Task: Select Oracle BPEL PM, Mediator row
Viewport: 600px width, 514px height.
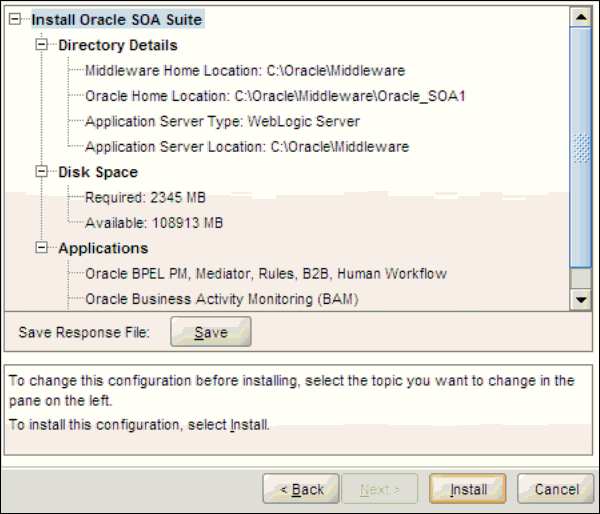Action: pos(266,274)
